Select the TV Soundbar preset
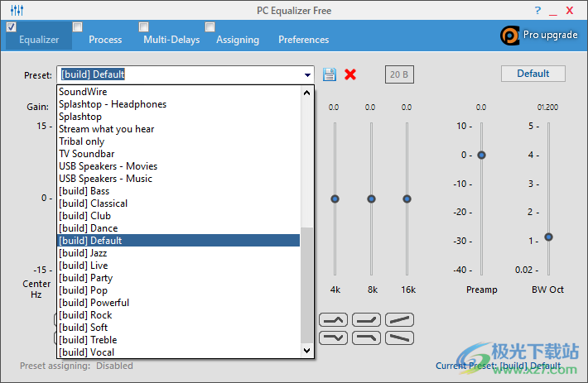588x383 pixels. (179, 154)
